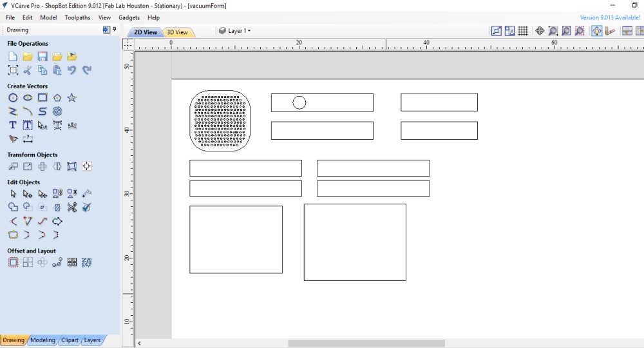
Task: Toggle the light bulb view icon
Action: click(597, 31)
